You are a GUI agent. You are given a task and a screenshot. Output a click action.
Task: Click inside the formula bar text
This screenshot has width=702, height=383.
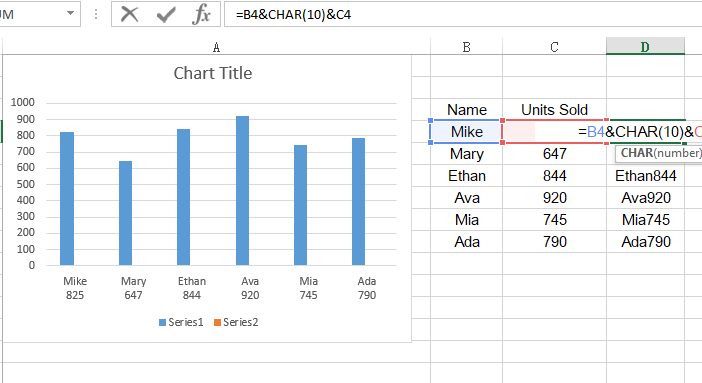pos(462,14)
